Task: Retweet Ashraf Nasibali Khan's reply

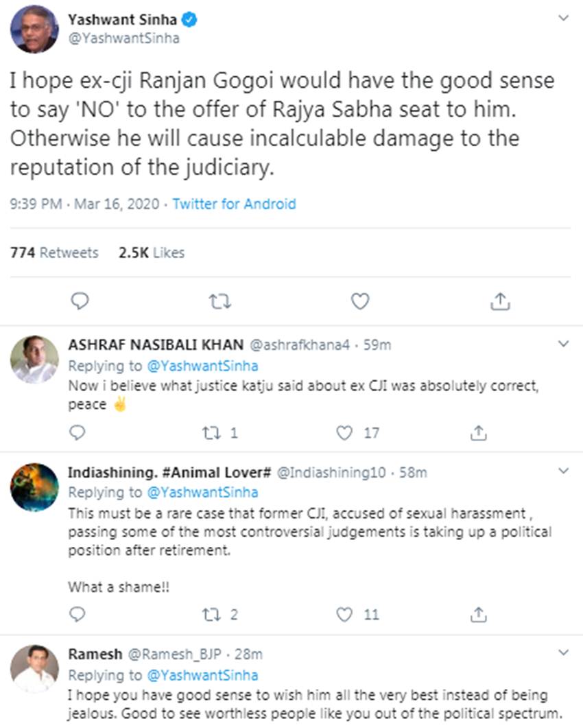Action: [211, 433]
